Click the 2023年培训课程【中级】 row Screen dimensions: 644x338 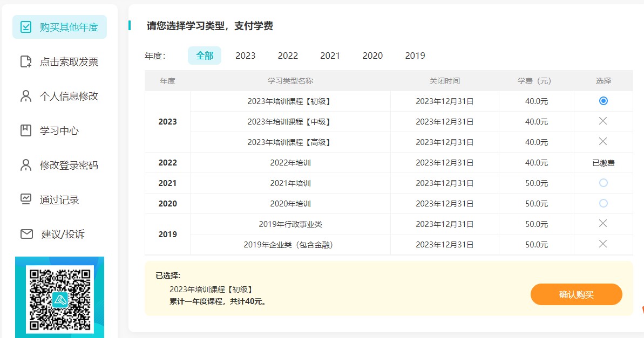[x=290, y=121]
